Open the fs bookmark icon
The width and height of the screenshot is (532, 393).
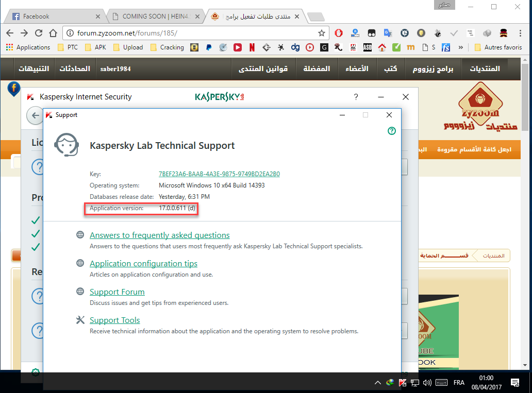click(446, 47)
